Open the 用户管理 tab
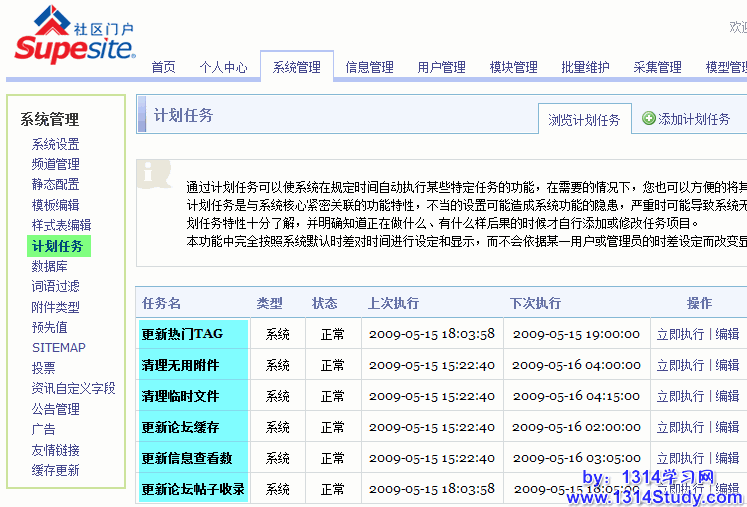The width and height of the screenshot is (747, 507). coord(441,67)
